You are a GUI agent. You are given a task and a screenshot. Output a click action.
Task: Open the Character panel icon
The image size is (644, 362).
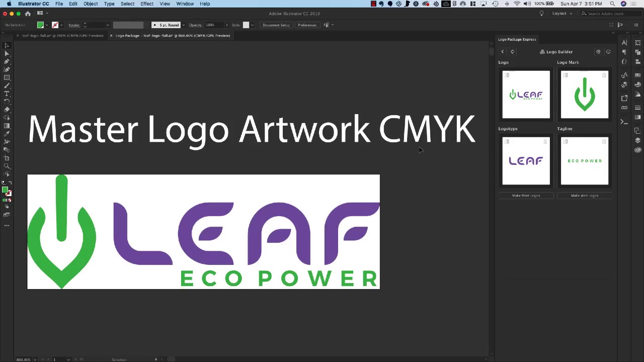pos(624,43)
